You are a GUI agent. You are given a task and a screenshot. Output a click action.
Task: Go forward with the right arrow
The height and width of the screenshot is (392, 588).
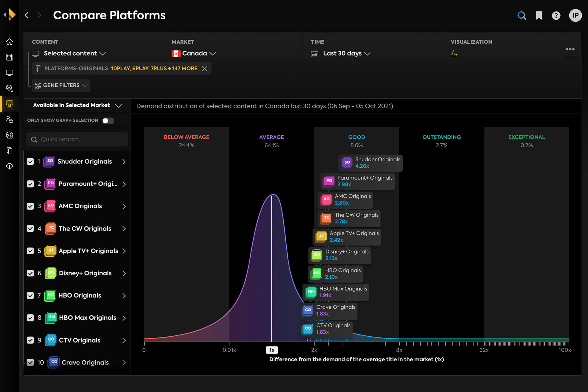[39, 15]
